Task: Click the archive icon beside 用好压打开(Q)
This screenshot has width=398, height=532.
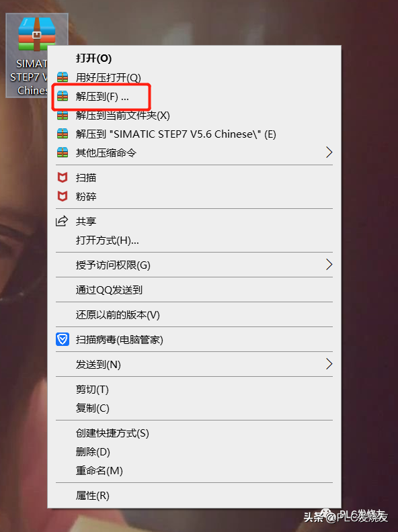Action: [x=63, y=77]
